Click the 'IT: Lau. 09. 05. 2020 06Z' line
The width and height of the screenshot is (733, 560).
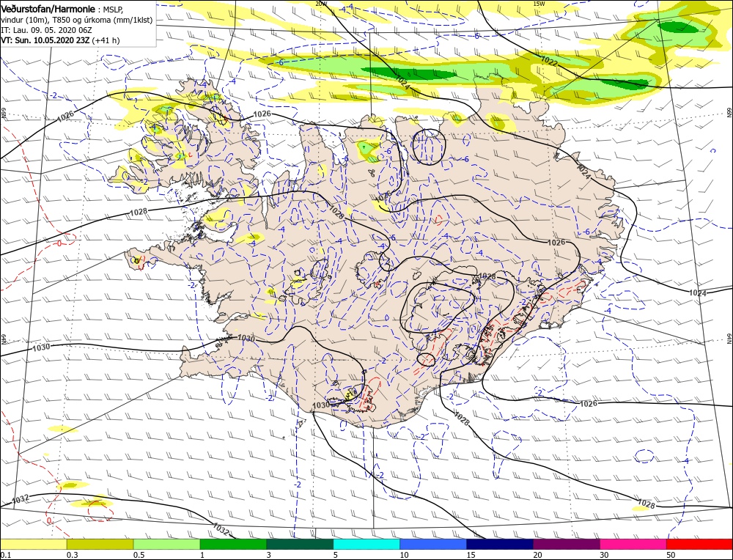46,30
